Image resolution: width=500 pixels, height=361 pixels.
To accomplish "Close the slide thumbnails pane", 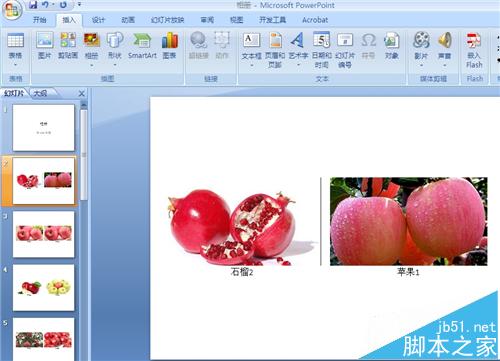I will (82, 94).
